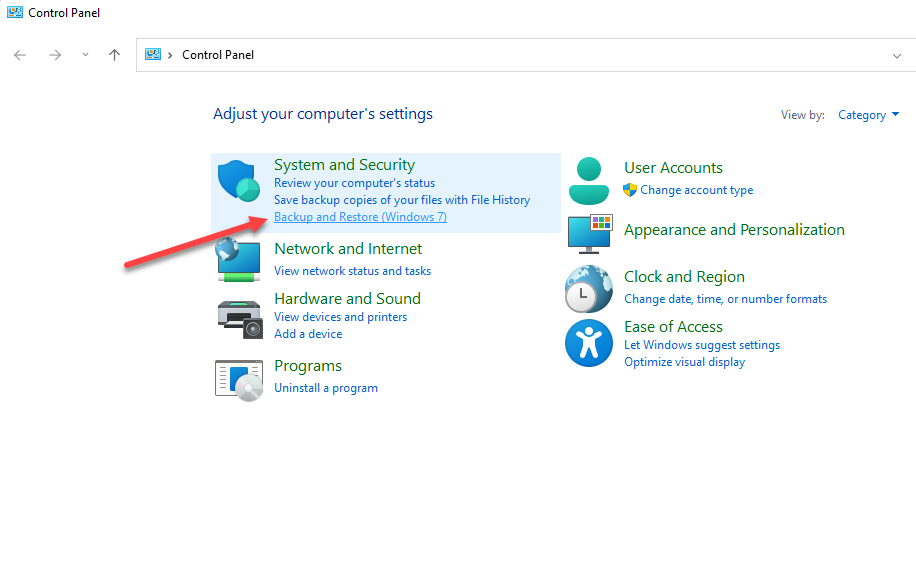
Task: Go up one level with Up arrow
Action: pos(114,55)
